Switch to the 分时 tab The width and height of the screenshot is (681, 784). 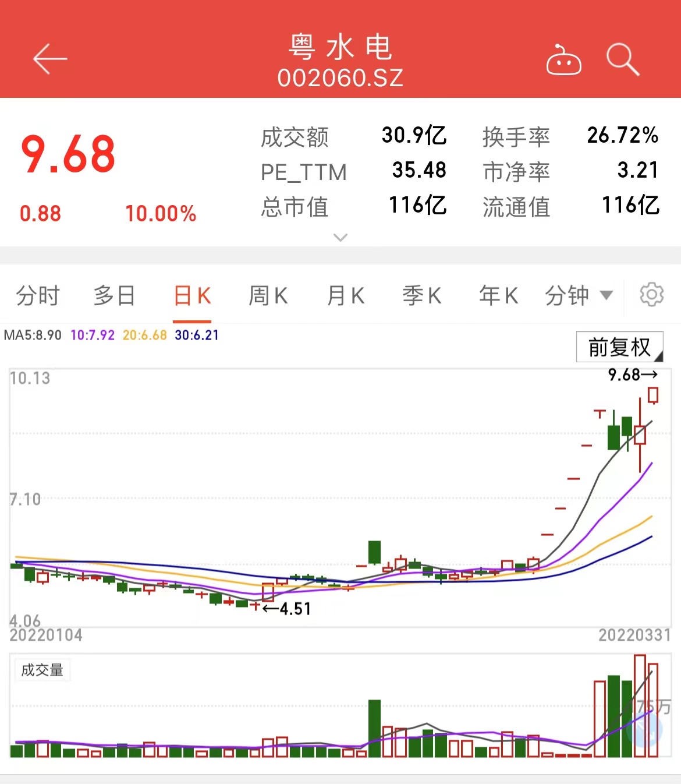pyautogui.click(x=38, y=296)
